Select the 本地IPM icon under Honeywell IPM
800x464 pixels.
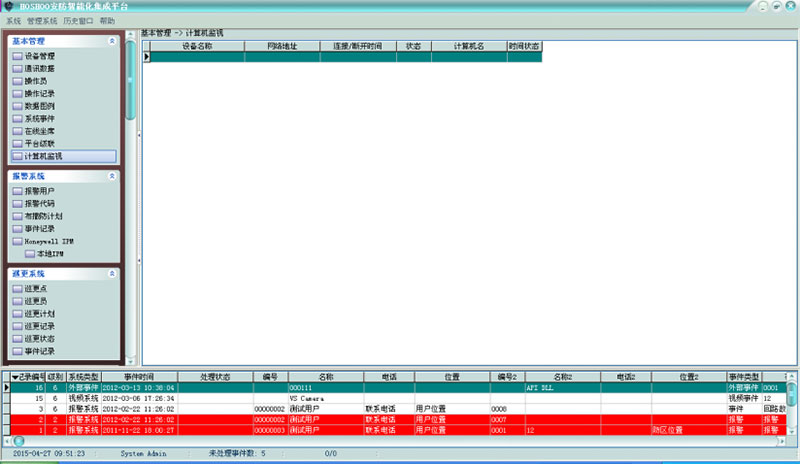pyautogui.click(x=30, y=254)
